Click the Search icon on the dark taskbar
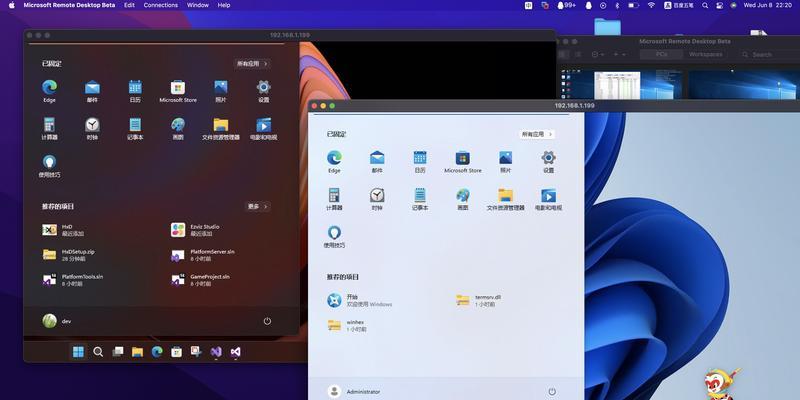 pos(98,352)
